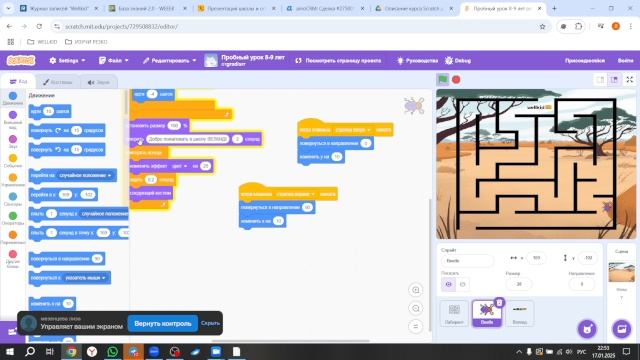Click Вернуть контроль button

tap(163, 323)
